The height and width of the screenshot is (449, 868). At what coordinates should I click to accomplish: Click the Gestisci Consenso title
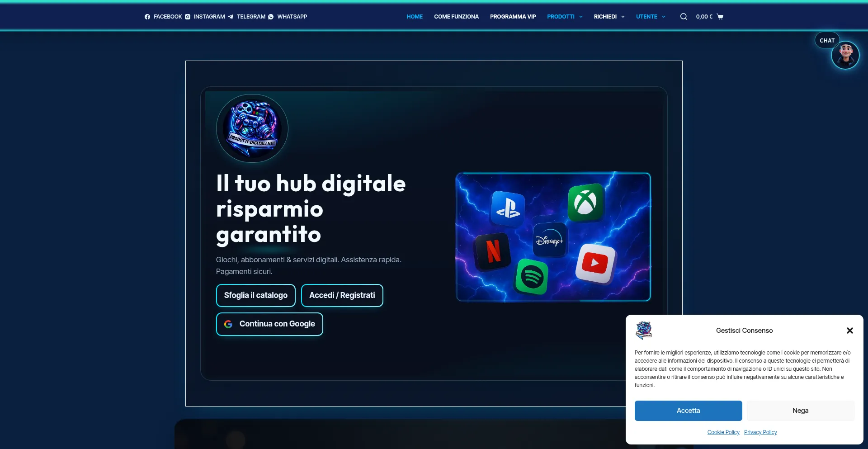(744, 331)
